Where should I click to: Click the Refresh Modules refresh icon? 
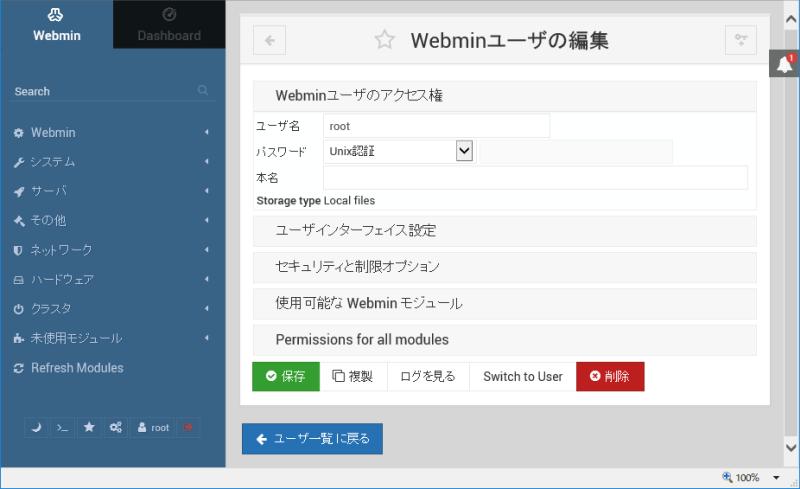tap(18, 368)
